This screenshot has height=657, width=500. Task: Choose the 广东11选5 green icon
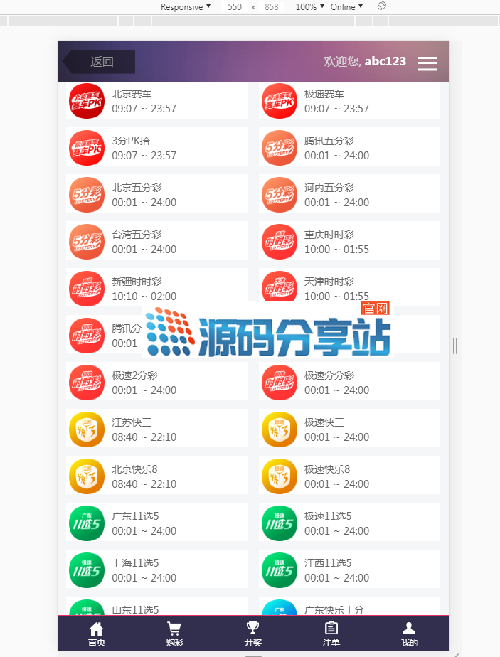tap(87, 523)
